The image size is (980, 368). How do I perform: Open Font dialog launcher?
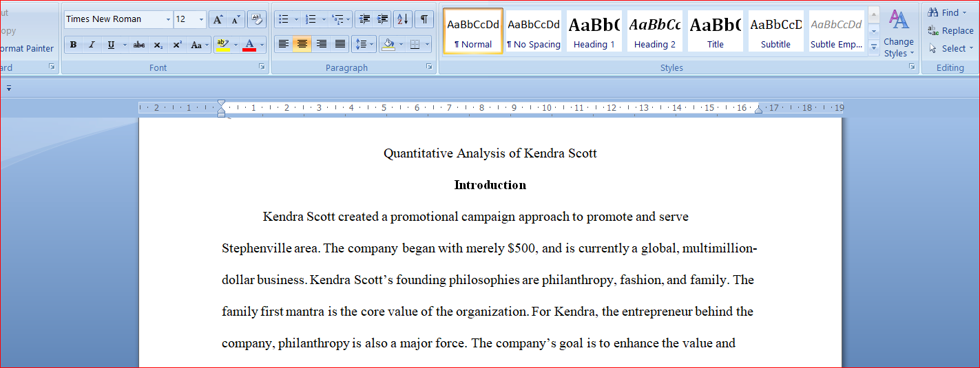click(261, 67)
